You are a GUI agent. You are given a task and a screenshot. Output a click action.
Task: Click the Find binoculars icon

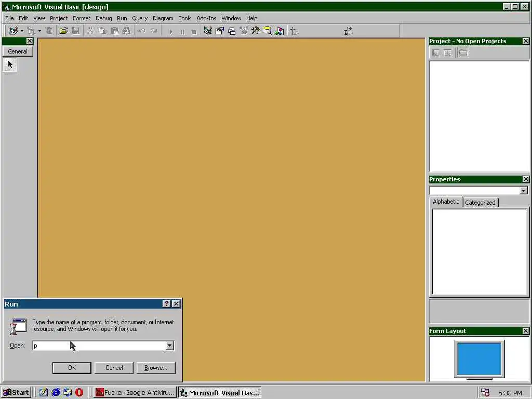point(127,31)
